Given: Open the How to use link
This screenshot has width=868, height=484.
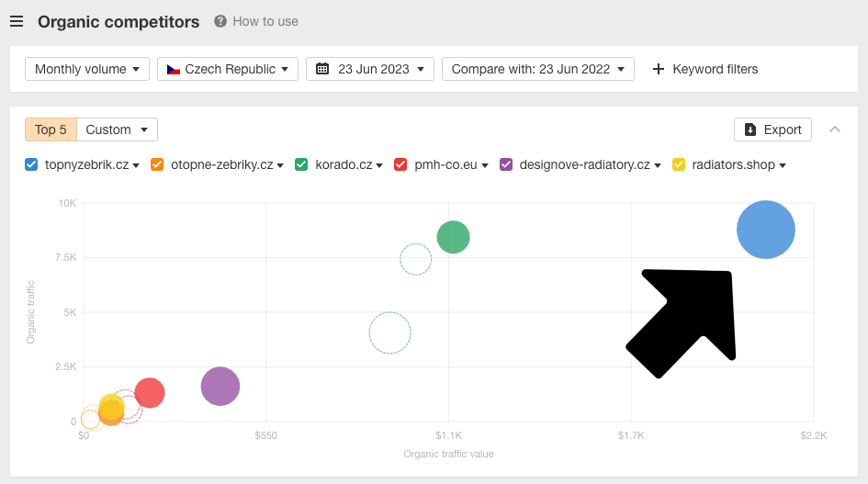Looking at the screenshot, I should tap(265, 21).
